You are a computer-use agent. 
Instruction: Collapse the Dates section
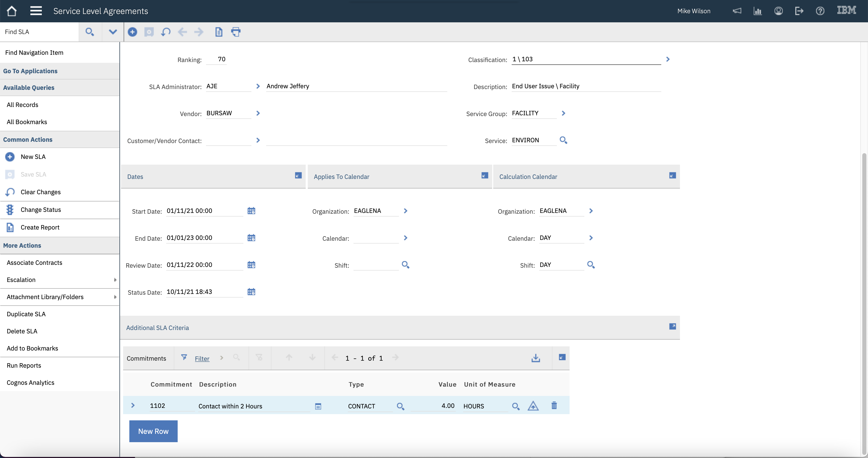pyautogui.click(x=298, y=176)
